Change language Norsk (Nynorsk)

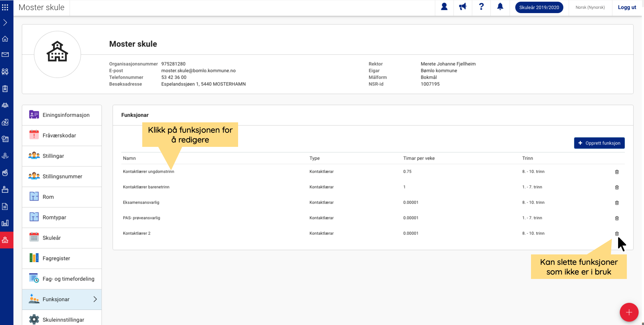[590, 7]
